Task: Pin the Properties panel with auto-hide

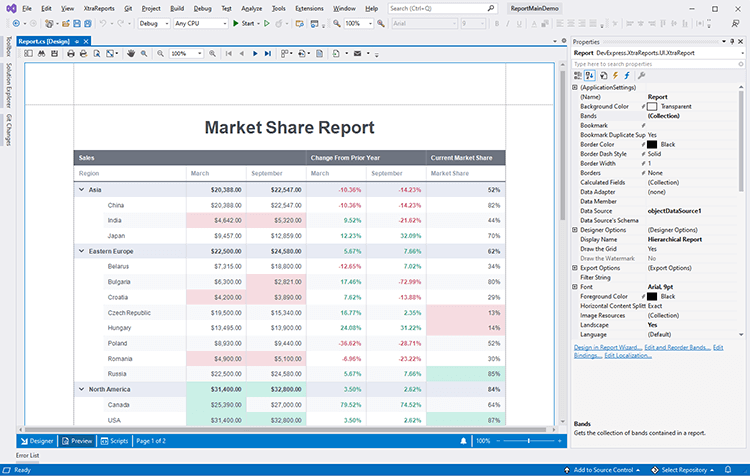Action: click(x=731, y=42)
